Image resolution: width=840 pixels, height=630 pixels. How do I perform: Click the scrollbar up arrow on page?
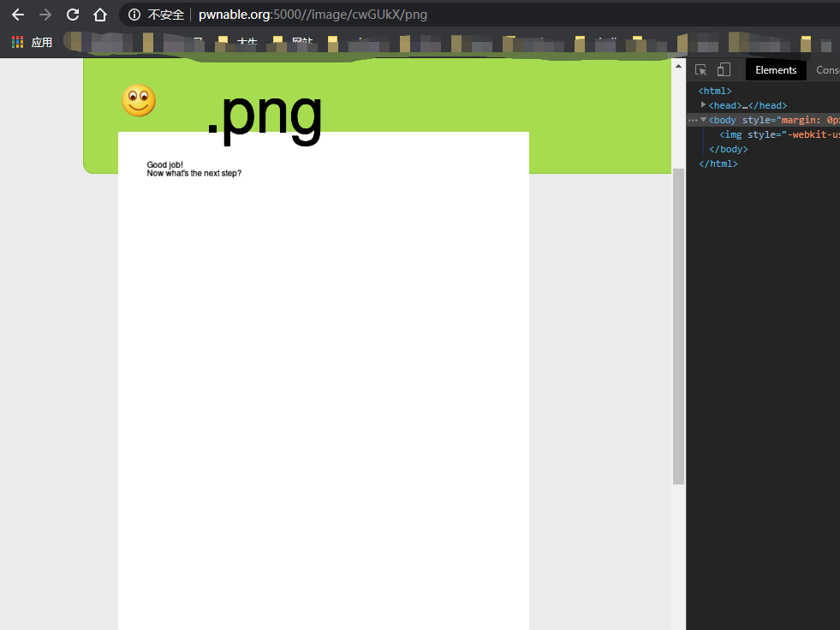point(678,66)
